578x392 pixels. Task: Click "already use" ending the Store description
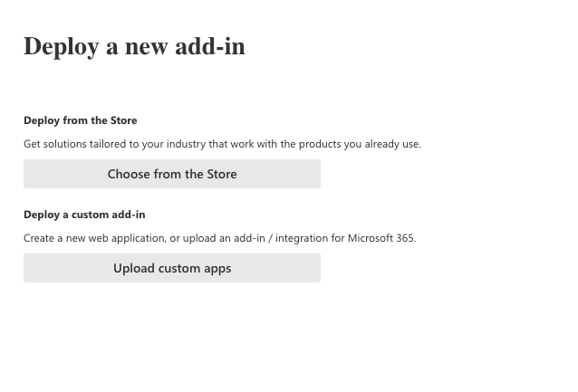tap(391, 144)
